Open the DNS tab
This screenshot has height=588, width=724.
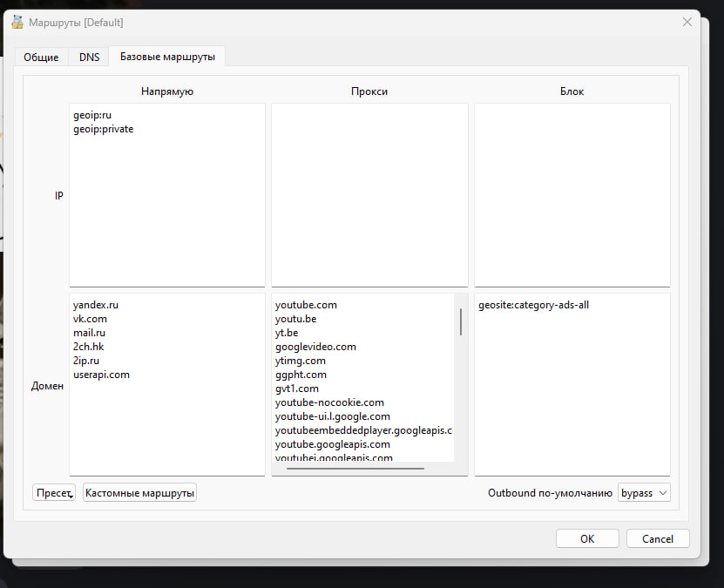click(89, 57)
